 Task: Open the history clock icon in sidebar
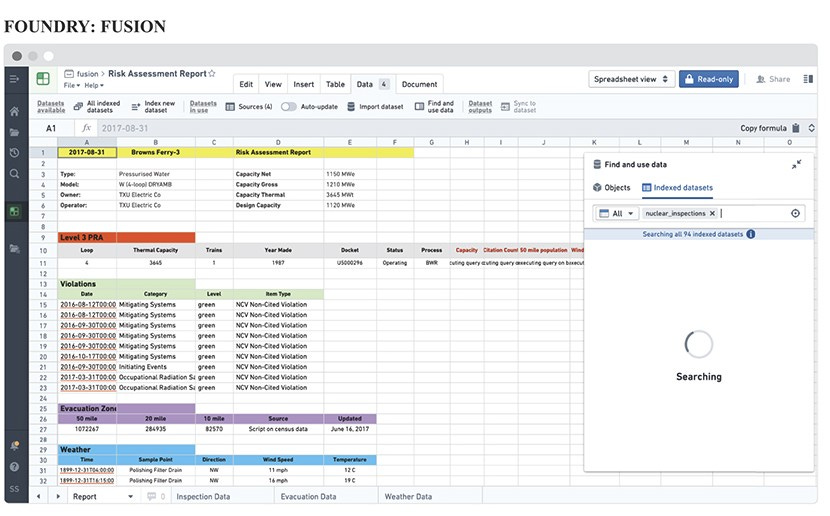pos(14,152)
